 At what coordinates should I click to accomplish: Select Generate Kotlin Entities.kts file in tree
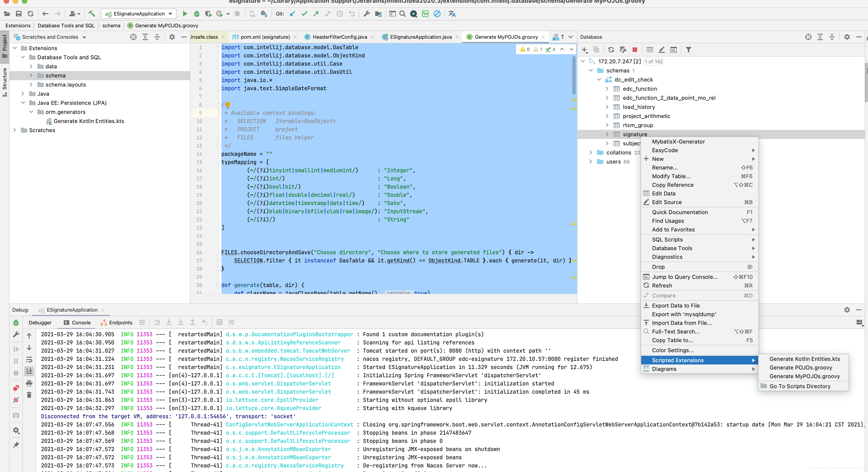(89, 121)
